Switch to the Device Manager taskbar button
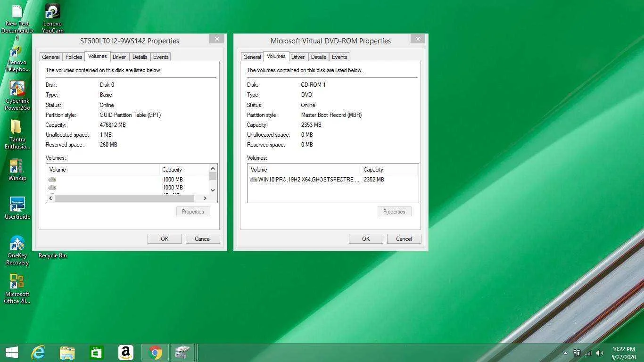Image resolution: width=644 pixels, height=362 pixels. (x=182, y=353)
